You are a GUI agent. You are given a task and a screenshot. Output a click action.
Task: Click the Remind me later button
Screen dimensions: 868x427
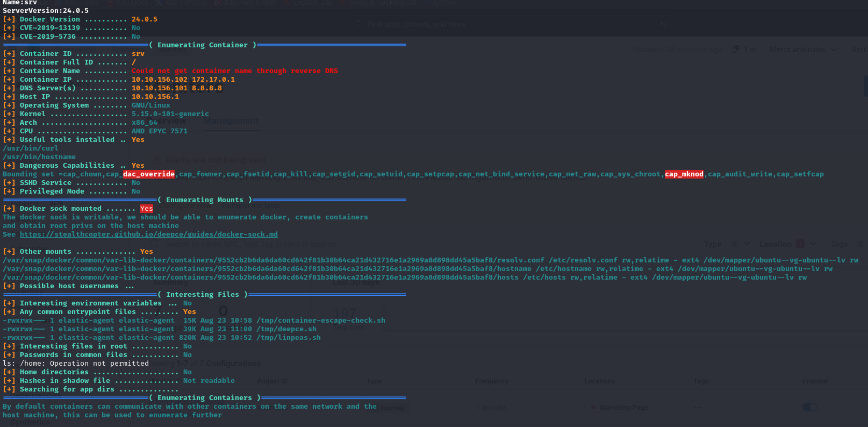click(252, 205)
